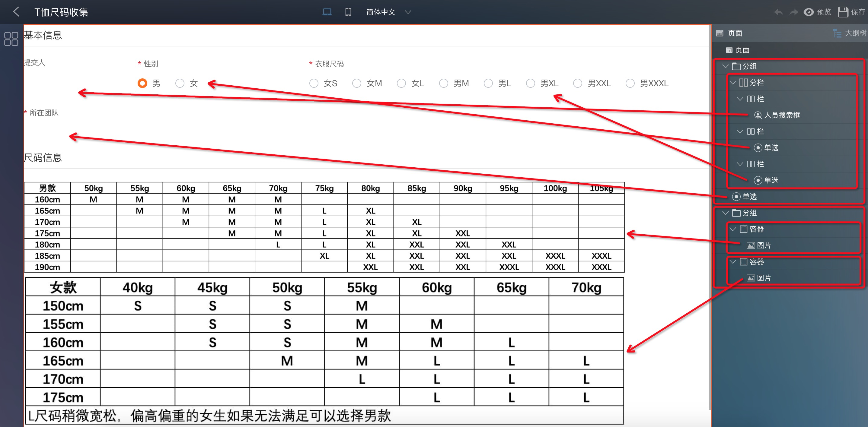Image resolution: width=868 pixels, height=427 pixels.
Task: Select 人员搜索框 in outline tree
Action: click(781, 115)
